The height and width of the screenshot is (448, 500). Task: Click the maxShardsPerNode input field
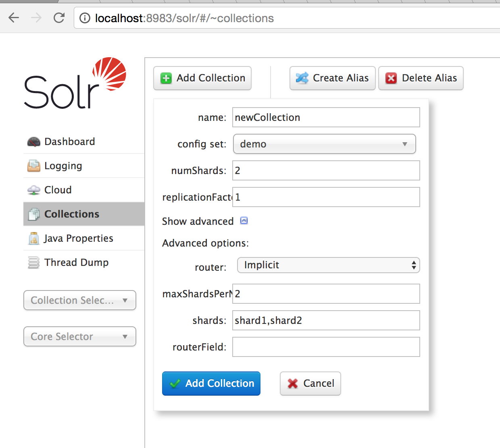326,294
